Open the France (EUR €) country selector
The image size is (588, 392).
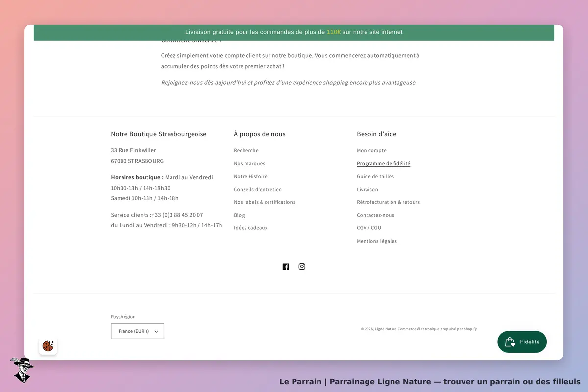tap(138, 331)
